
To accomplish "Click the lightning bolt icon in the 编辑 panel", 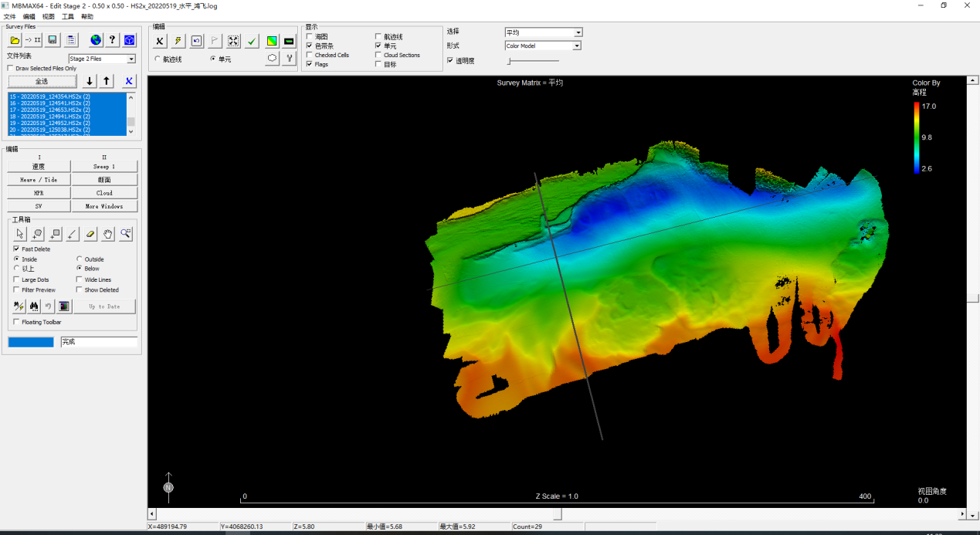I will pyautogui.click(x=178, y=41).
